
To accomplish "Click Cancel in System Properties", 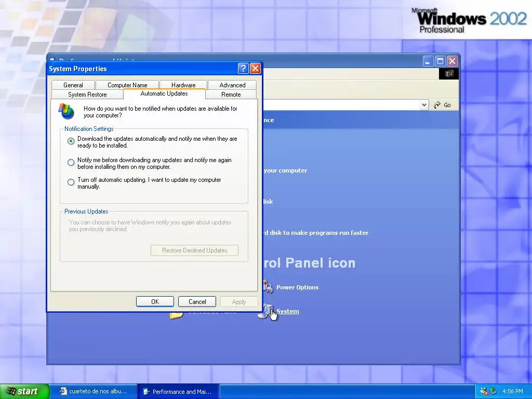I will pyautogui.click(x=197, y=302).
